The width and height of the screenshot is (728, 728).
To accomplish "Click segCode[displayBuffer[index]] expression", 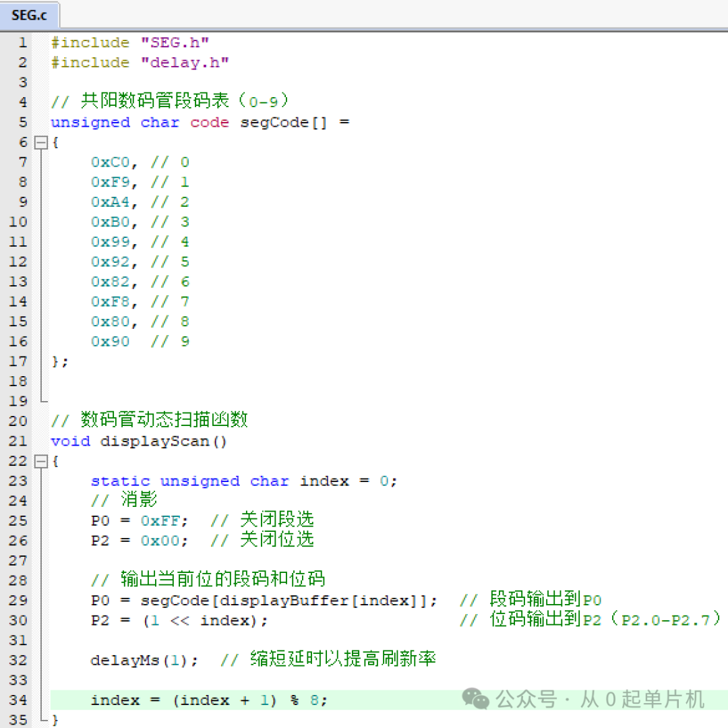I will click(284, 601).
